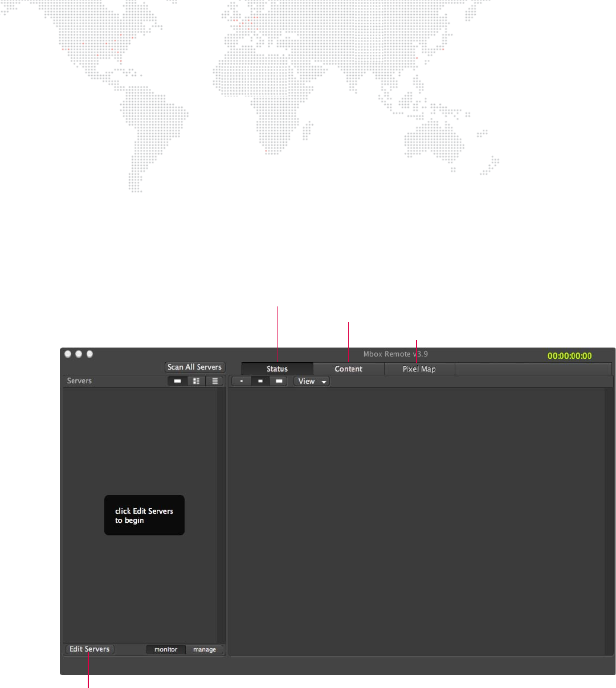Image resolution: width=616 pixels, height=688 pixels.
Task: Expand the View dropdown menu
Action: point(312,382)
